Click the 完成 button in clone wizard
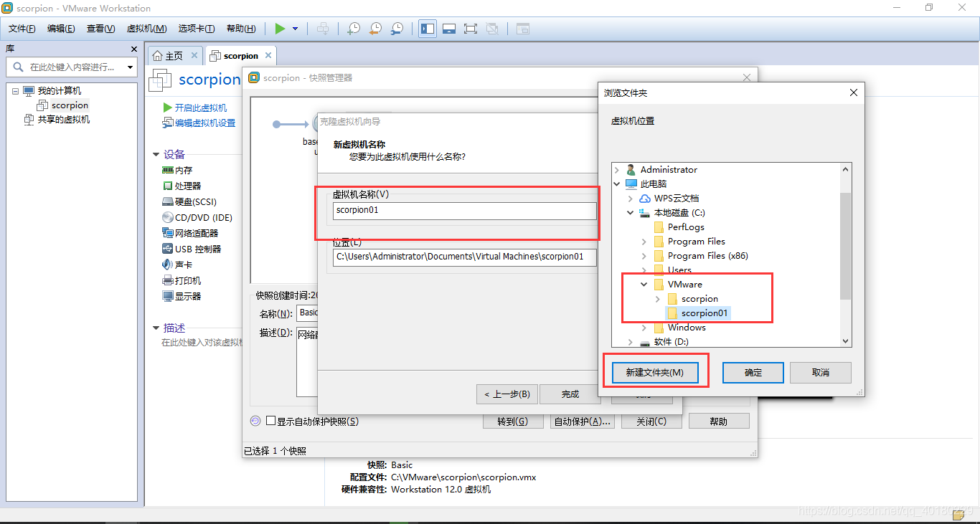 [x=570, y=394]
